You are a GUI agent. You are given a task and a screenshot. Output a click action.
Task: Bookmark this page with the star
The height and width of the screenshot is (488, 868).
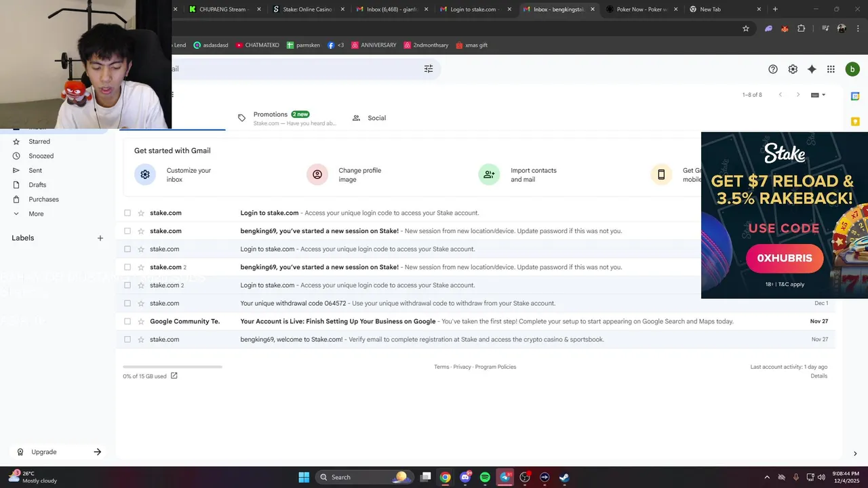[x=746, y=28]
